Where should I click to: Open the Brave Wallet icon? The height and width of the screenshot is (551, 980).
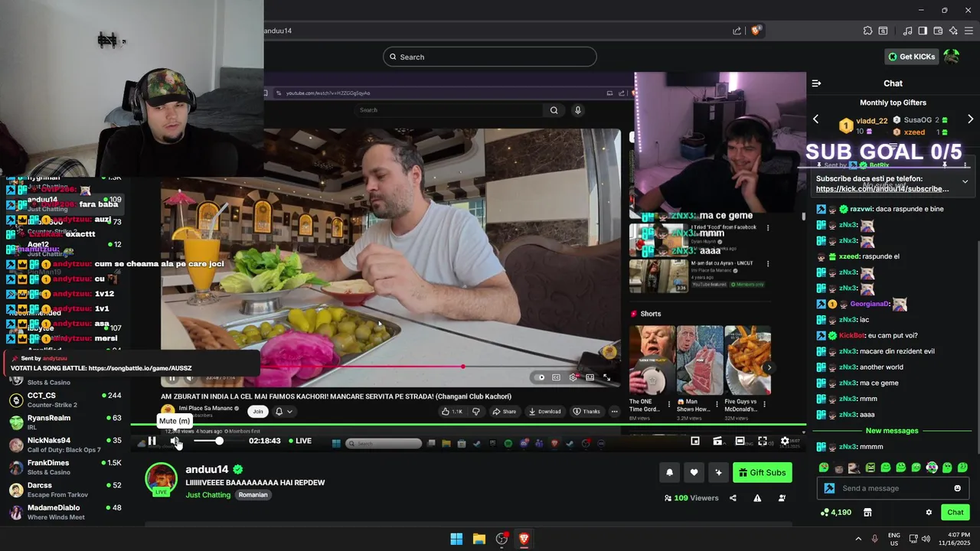938,31
